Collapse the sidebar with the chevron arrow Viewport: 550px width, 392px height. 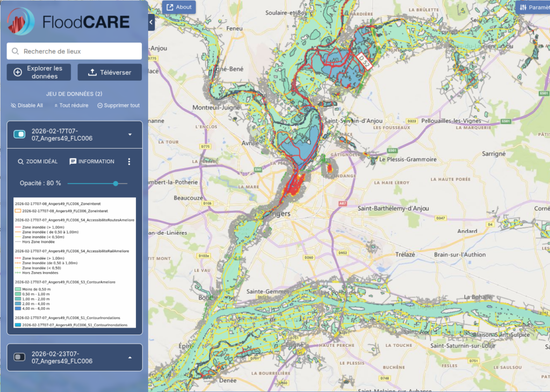pos(151,22)
